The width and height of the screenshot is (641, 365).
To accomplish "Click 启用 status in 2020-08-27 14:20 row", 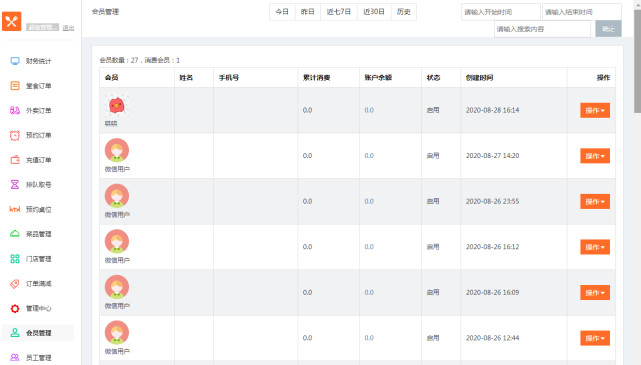I will [x=433, y=156].
